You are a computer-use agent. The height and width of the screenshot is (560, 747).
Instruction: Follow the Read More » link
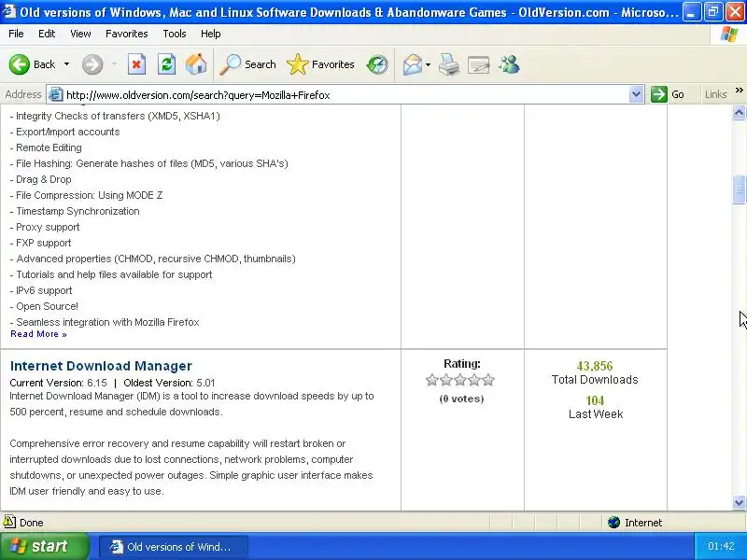click(38, 334)
